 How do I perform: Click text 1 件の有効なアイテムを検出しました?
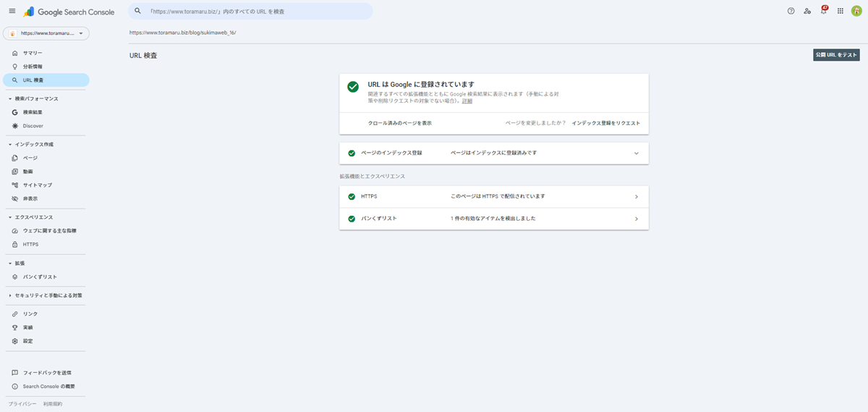tap(493, 219)
